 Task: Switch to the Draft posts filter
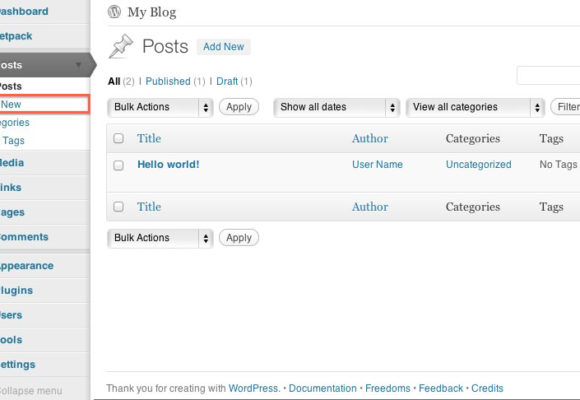[227, 81]
